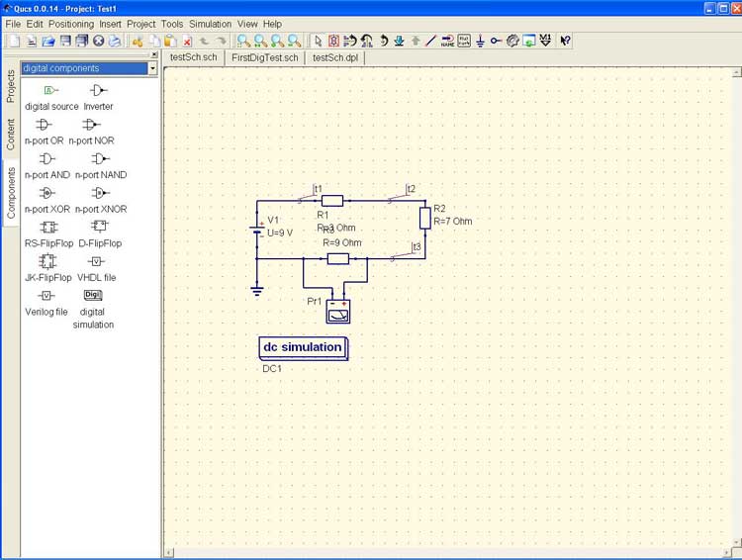Click the Rotate component icon
Viewport: 742px width, 560px height.
tap(383, 42)
